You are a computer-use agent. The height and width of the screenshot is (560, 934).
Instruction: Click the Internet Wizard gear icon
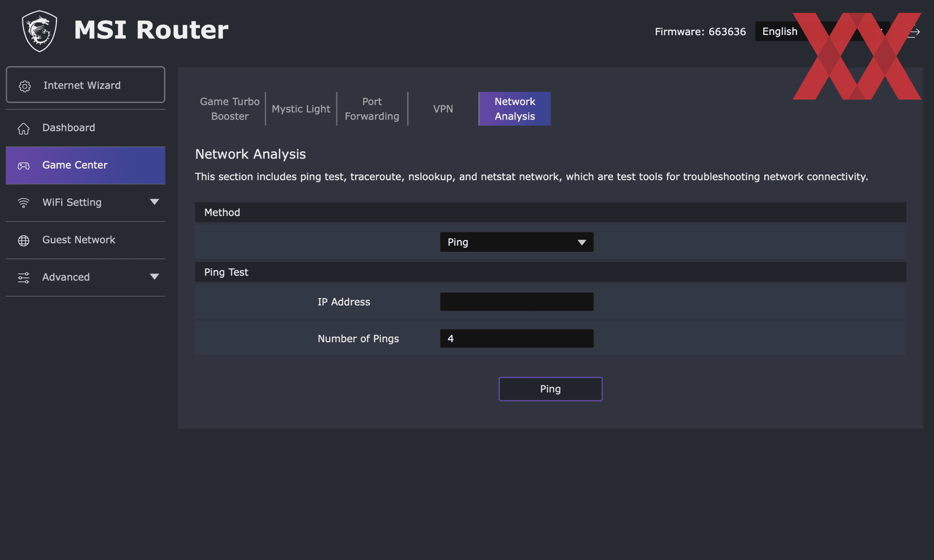pyautogui.click(x=25, y=86)
